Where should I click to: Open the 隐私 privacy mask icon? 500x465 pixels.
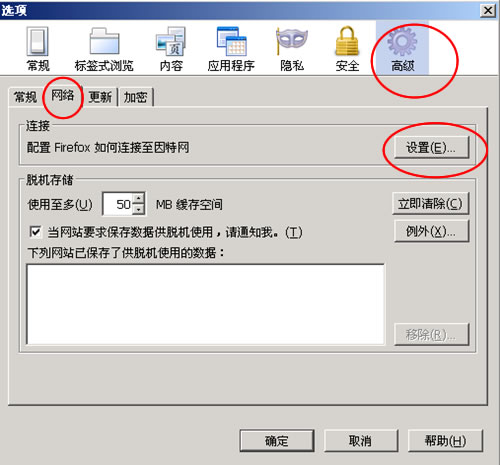point(292,41)
